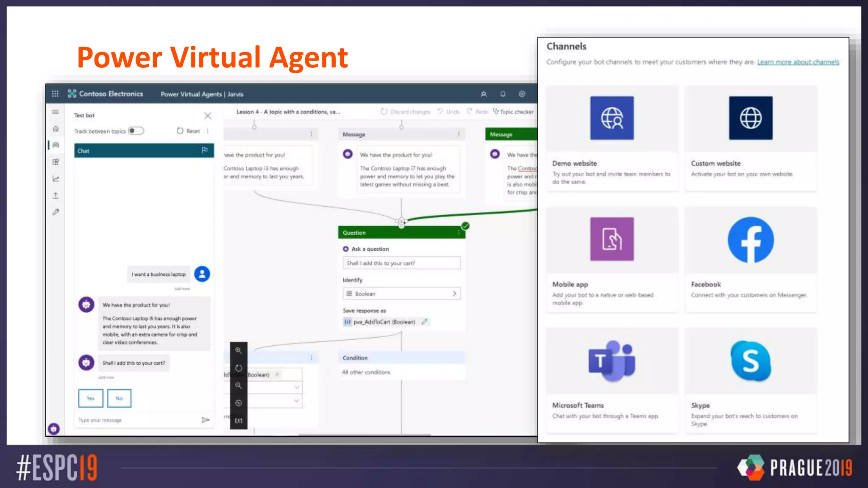Select the Condition node header
This screenshot has width=868, height=488.
[401, 358]
